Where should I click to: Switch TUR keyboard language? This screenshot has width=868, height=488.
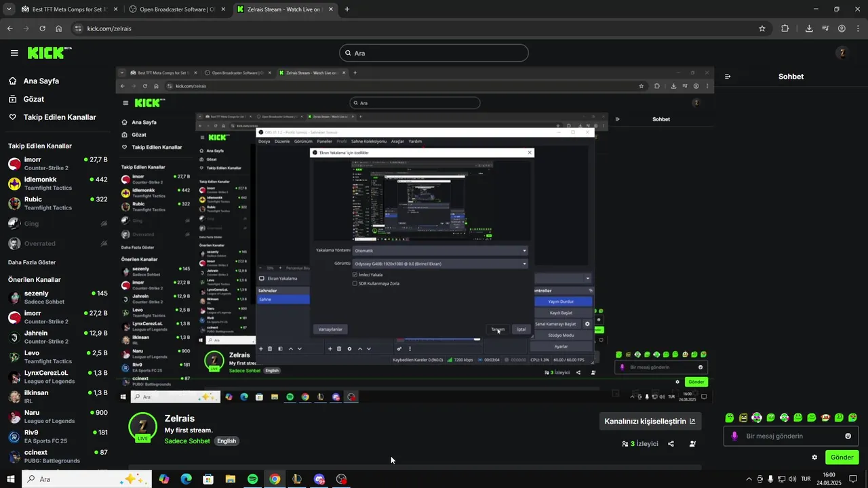806,479
